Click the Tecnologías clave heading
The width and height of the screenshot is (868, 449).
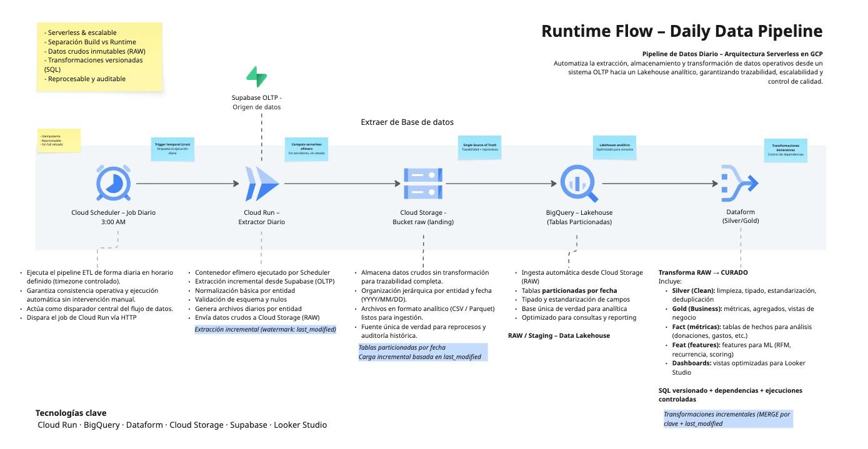71,413
